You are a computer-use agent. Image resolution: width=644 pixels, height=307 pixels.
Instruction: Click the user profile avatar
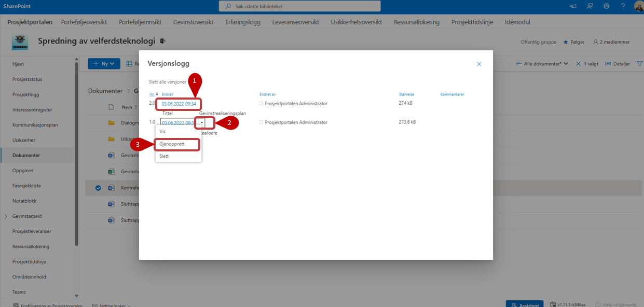coord(638,6)
